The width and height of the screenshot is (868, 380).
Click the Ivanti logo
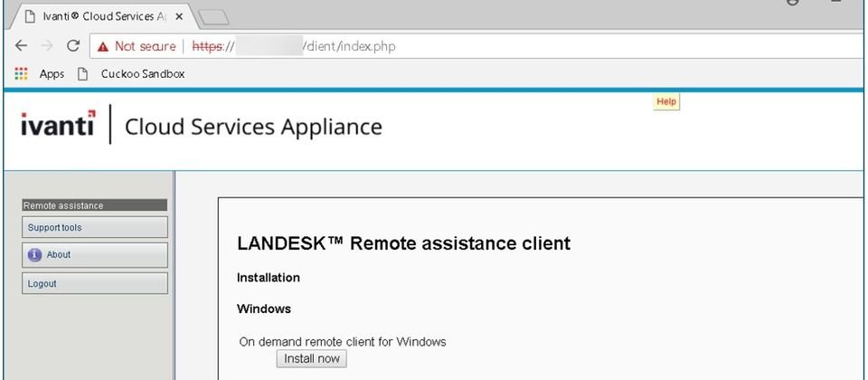[58, 123]
